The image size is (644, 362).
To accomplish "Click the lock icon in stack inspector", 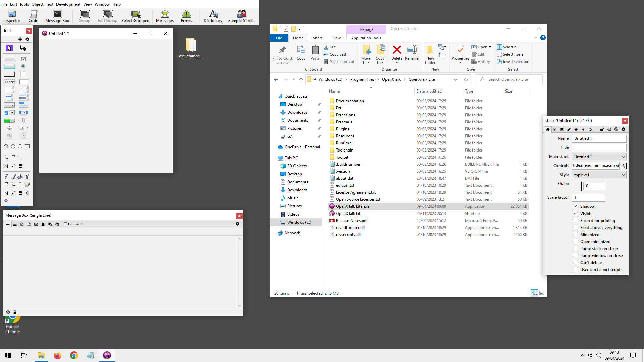I will [602, 129].
